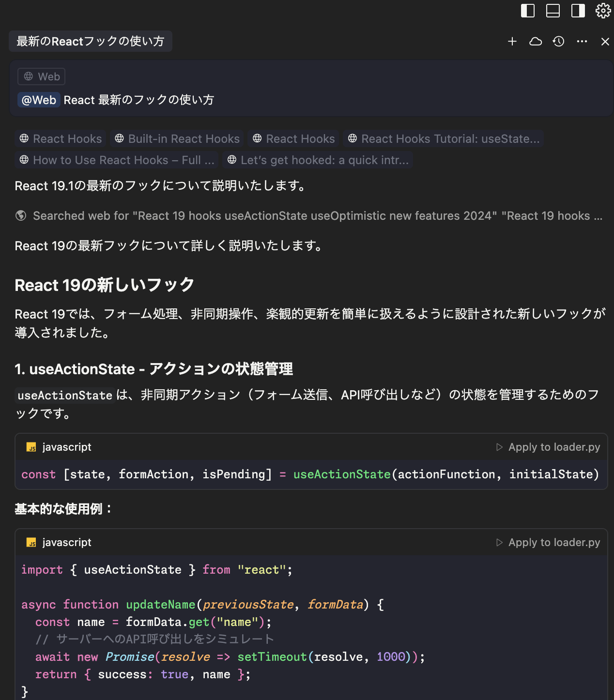614x700 pixels.
Task: Open React Hooks Tutorial: useState source link
Action: [444, 139]
